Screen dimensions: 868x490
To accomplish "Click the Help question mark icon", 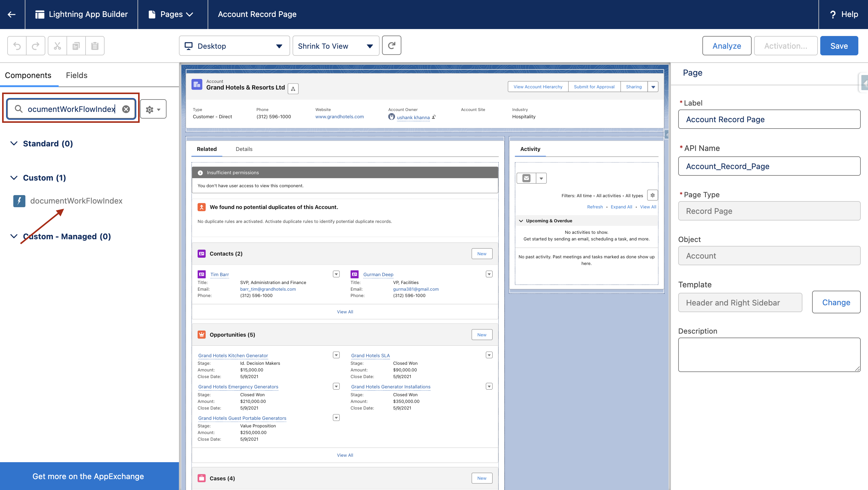I will pyautogui.click(x=833, y=14).
